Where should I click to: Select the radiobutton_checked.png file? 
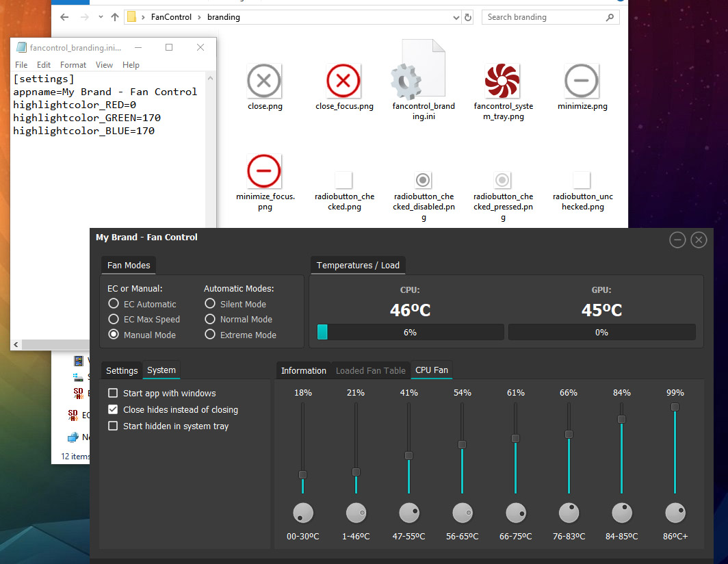pos(343,180)
